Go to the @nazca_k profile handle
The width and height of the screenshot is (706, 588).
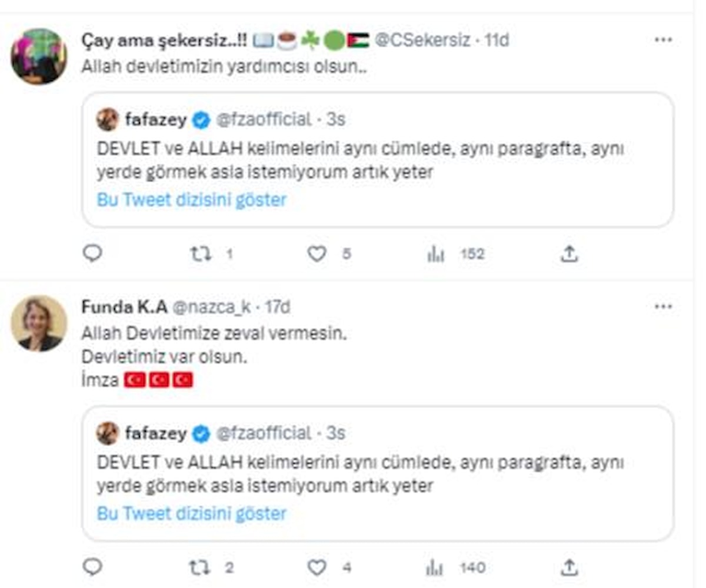pyautogui.click(x=212, y=306)
